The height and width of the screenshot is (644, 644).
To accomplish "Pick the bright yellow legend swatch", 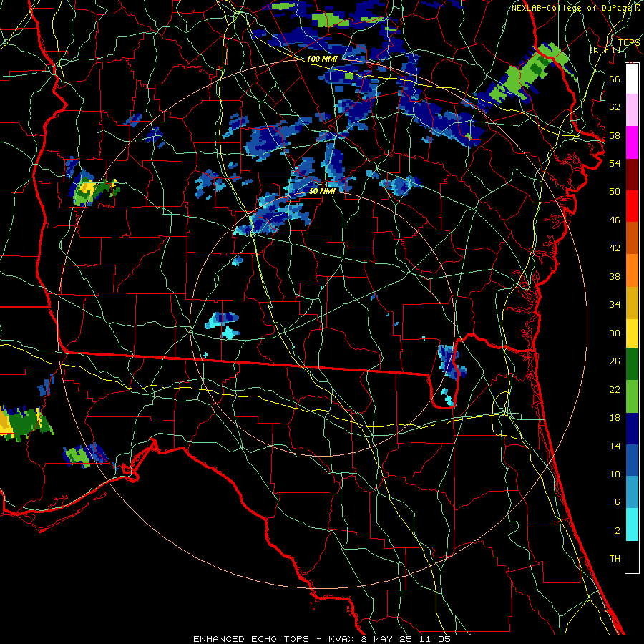I will 632,333.
